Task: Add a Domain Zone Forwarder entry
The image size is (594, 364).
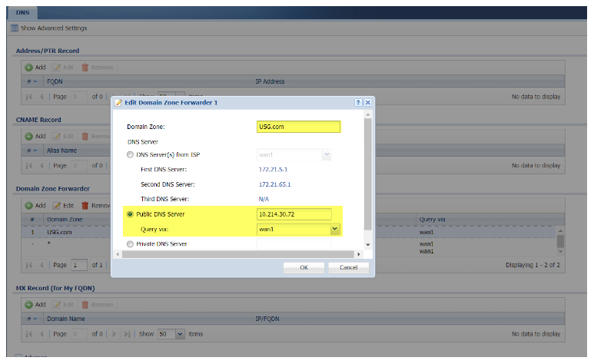Action: (x=35, y=205)
